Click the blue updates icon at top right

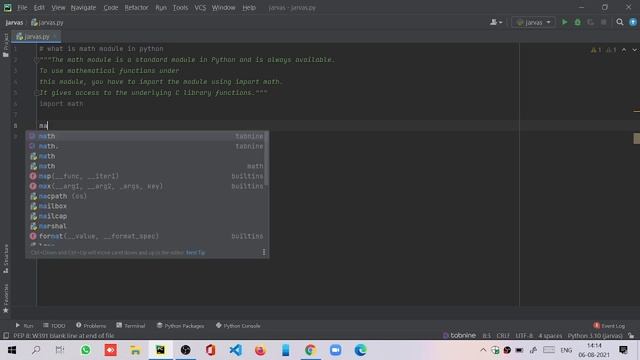coord(633,22)
